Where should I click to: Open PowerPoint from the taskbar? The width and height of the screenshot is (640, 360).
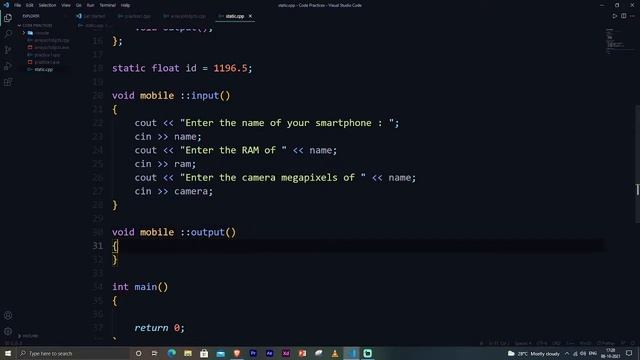tap(302, 353)
